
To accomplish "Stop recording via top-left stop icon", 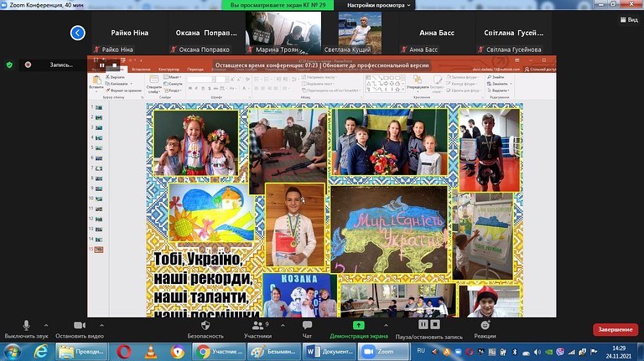I will (x=114, y=65).
